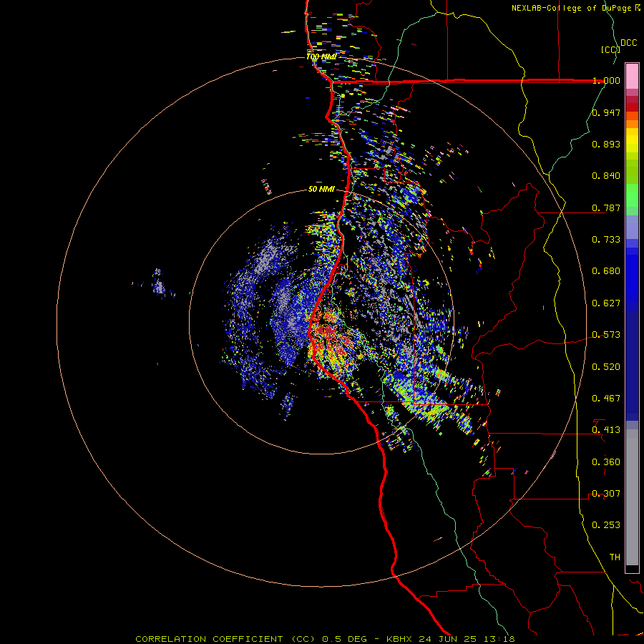Viewport: 644px width, 644px height.
Task: Pick the pink band at the top of the color bar
Action: click(x=632, y=76)
